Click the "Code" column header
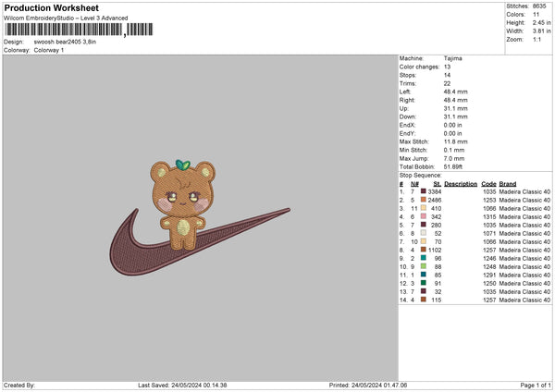The height and width of the screenshot is (392, 555). pyautogui.click(x=488, y=184)
